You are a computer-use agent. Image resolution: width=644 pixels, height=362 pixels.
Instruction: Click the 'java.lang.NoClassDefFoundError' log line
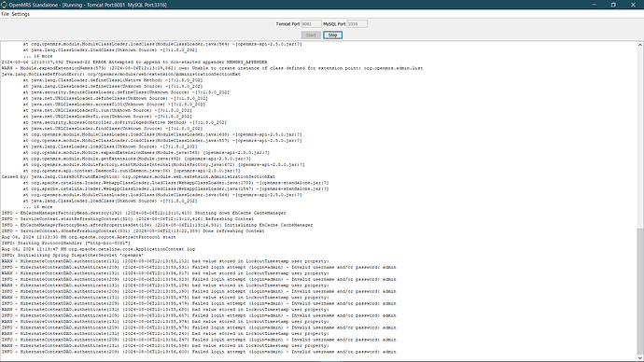pos(121,75)
